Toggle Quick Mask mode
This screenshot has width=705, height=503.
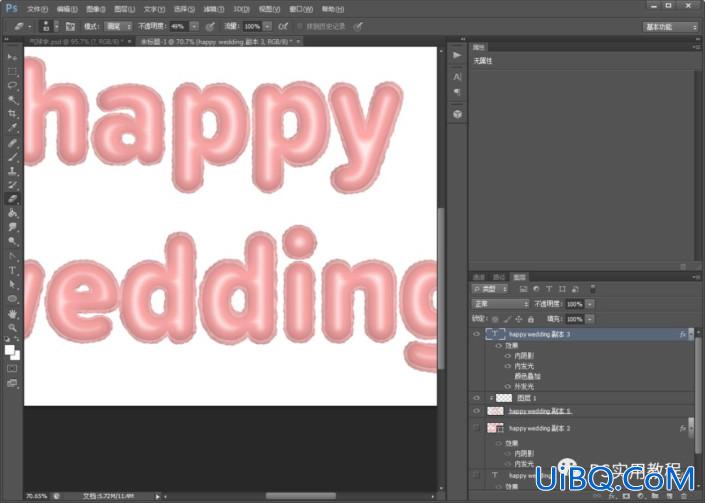tap(12, 369)
